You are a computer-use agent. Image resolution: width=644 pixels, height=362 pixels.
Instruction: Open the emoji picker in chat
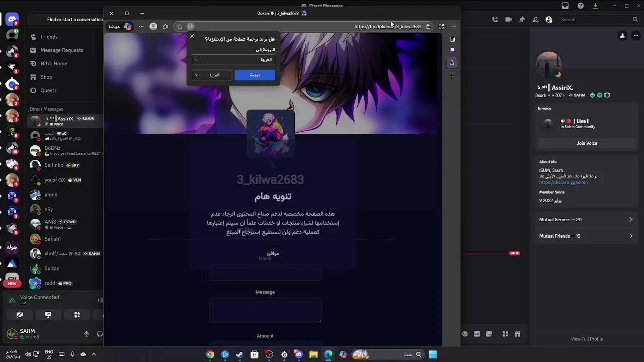pyautogui.click(x=465, y=334)
